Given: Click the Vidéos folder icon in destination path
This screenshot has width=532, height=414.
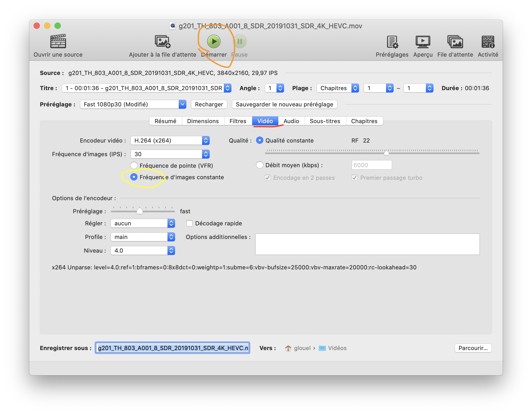Looking at the screenshot, I should (322, 348).
